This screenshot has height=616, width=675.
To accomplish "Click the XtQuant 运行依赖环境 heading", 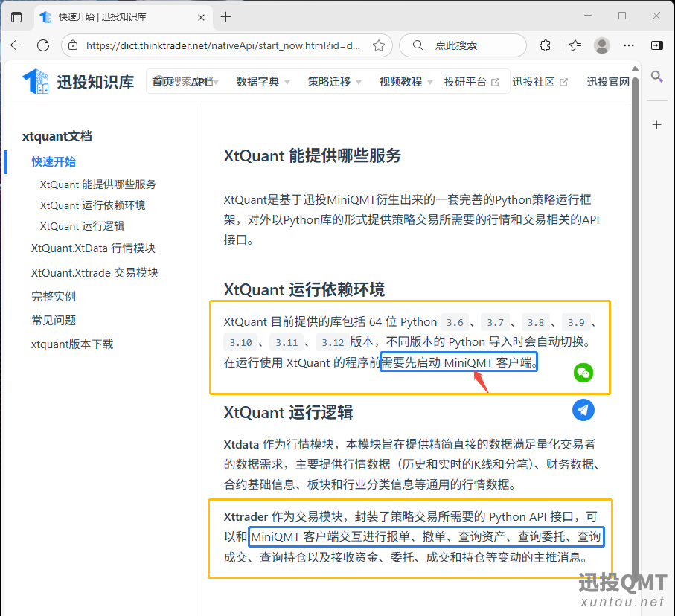I will pyautogui.click(x=304, y=289).
